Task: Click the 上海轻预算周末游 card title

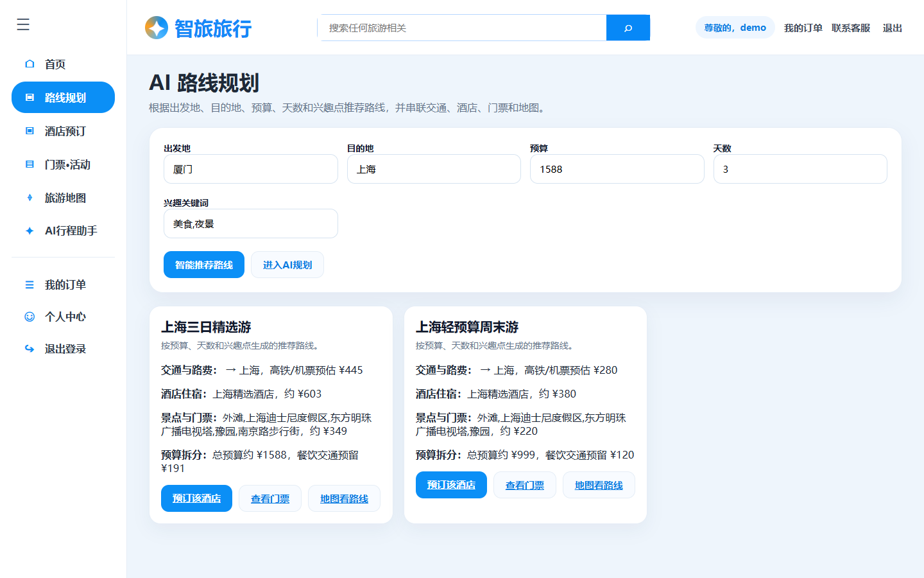Action: click(x=467, y=327)
